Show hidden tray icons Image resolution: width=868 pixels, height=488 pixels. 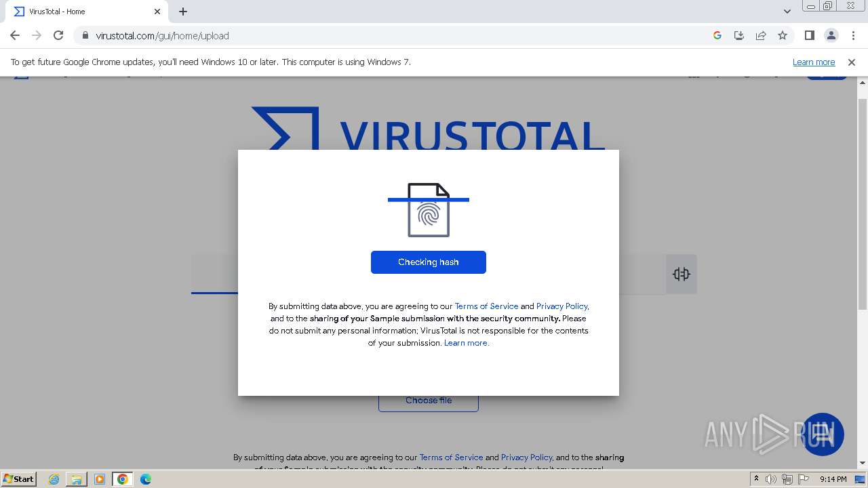pos(756,479)
